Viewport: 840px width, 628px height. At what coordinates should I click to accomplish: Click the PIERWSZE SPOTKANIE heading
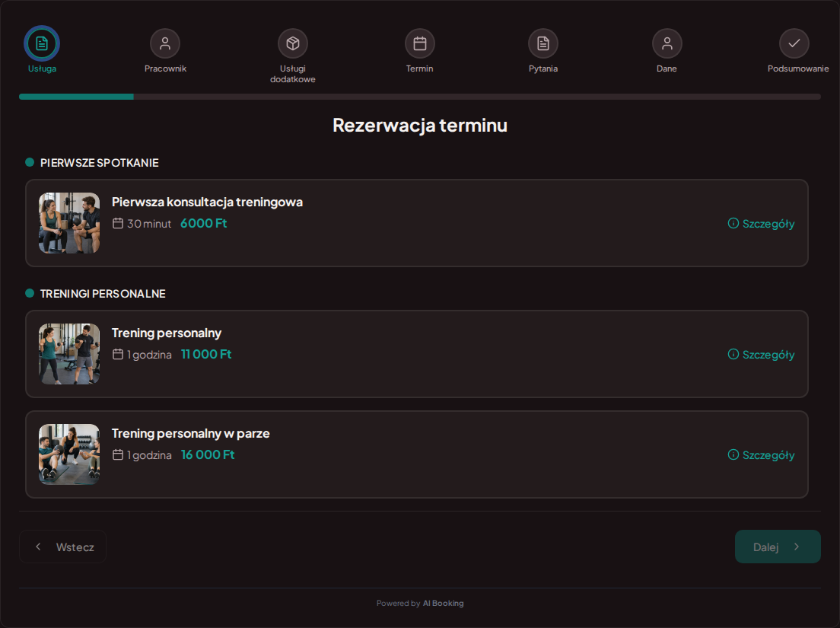(99, 163)
